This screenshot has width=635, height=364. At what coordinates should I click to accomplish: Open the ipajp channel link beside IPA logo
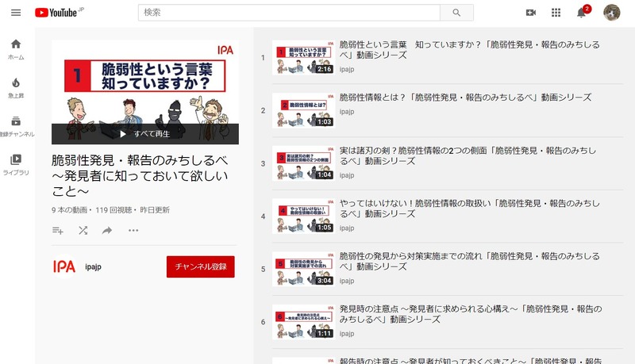(x=93, y=266)
